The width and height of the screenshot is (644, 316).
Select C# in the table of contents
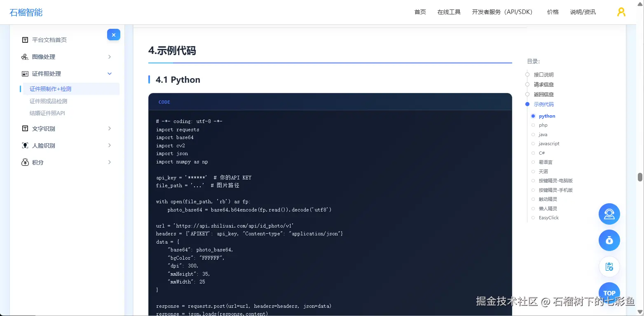pyautogui.click(x=542, y=153)
